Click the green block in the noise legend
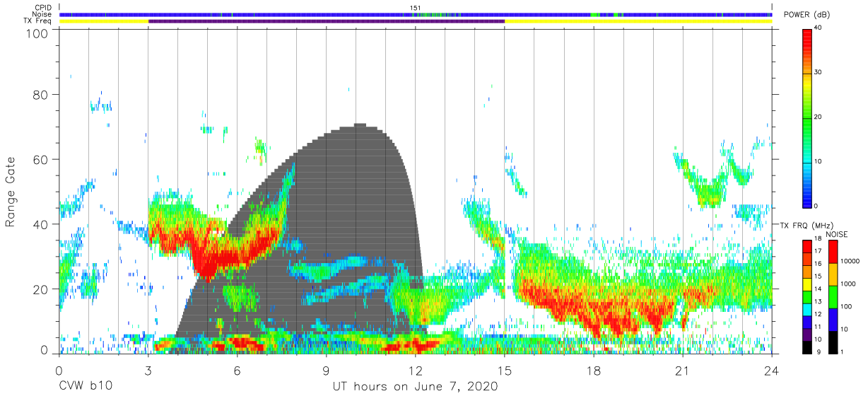Screen dimensions: 868x401 click(x=834, y=296)
